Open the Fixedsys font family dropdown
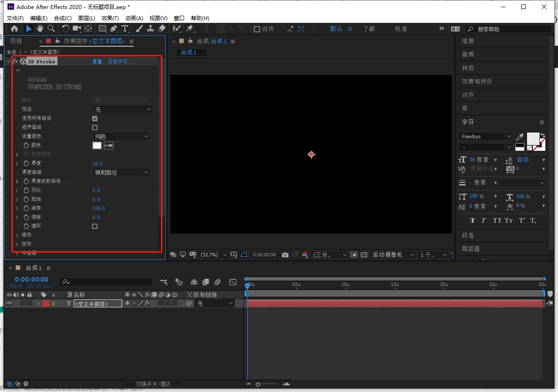 [x=486, y=137]
